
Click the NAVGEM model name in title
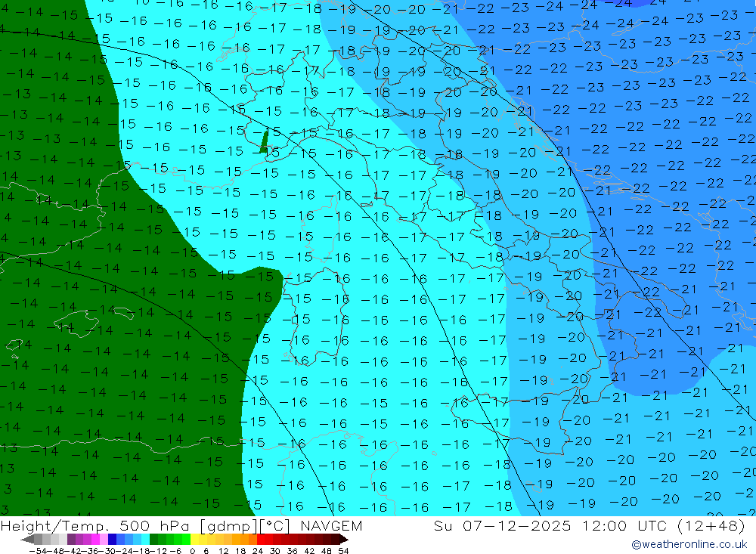pos(331,525)
